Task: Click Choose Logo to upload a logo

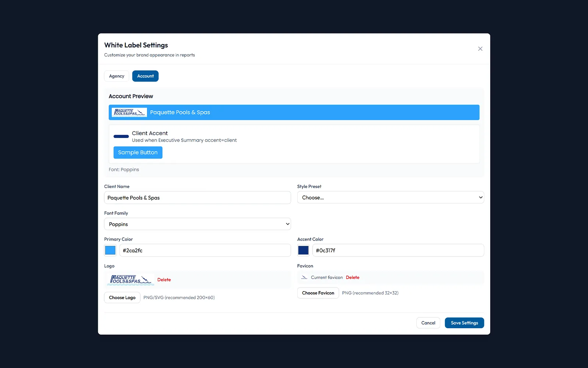Action: pyautogui.click(x=122, y=297)
